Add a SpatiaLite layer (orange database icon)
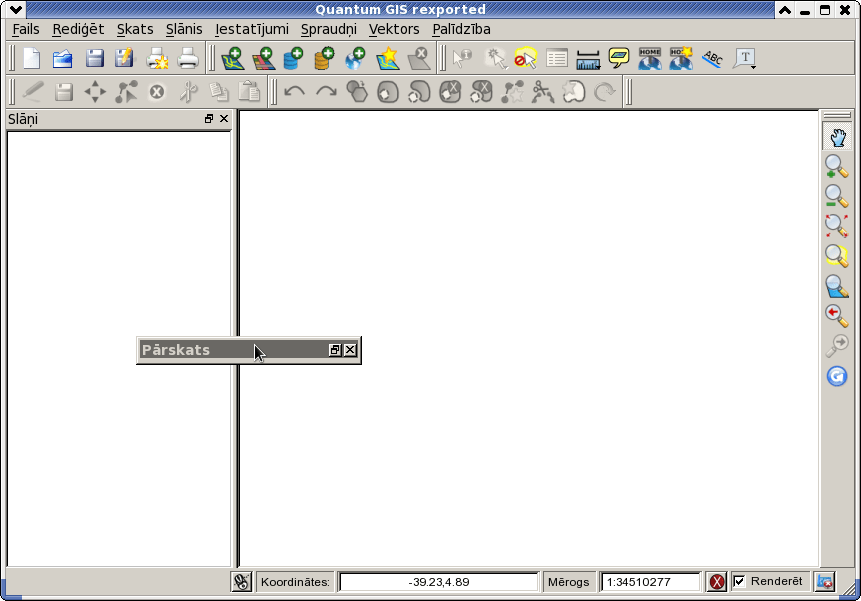The height and width of the screenshot is (601, 861). 325,58
